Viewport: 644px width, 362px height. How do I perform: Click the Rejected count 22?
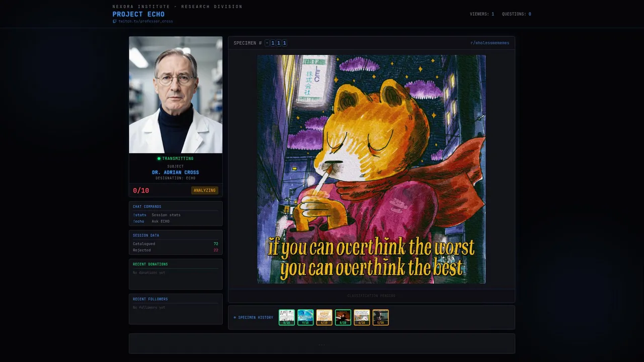coord(216,250)
